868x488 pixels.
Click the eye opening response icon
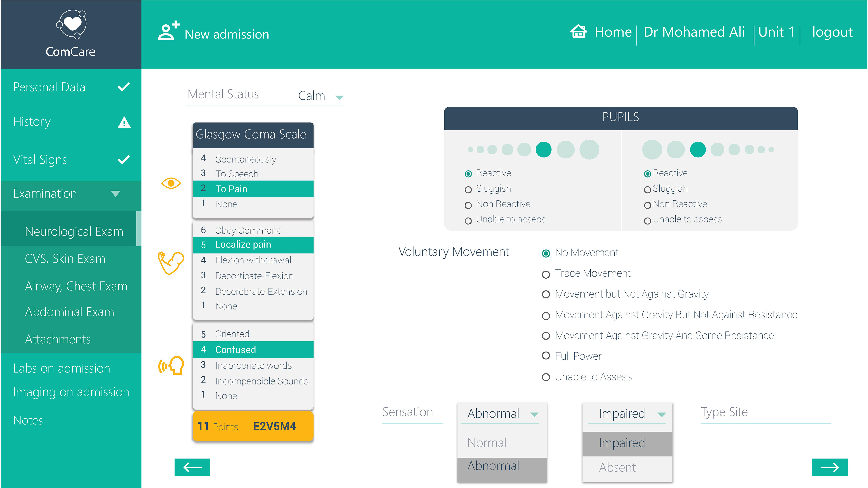pyautogui.click(x=171, y=183)
